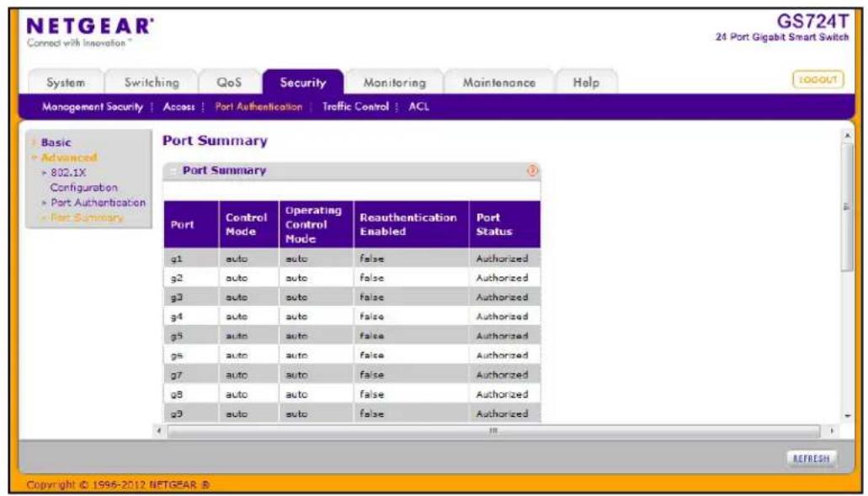Image resolution: width=868 pixels, height=496 pixels.
Task: Go to the Monitoring tab
Action: 395,83
